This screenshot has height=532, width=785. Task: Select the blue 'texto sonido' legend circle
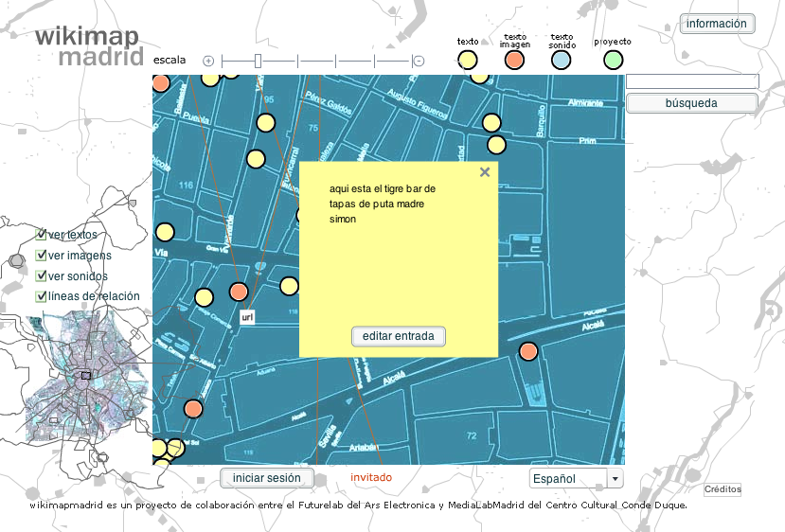click(x=561, y=60)
